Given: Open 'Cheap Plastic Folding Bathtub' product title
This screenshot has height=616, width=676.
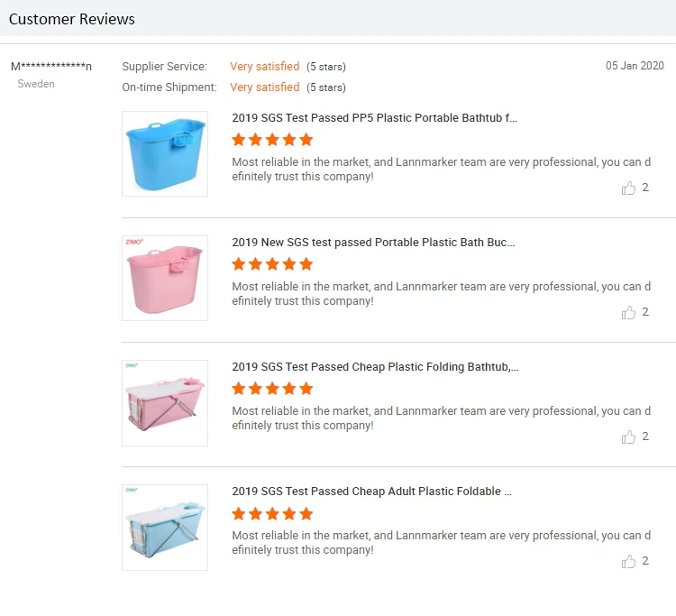Looking at the screenshot, I should 375,367.
